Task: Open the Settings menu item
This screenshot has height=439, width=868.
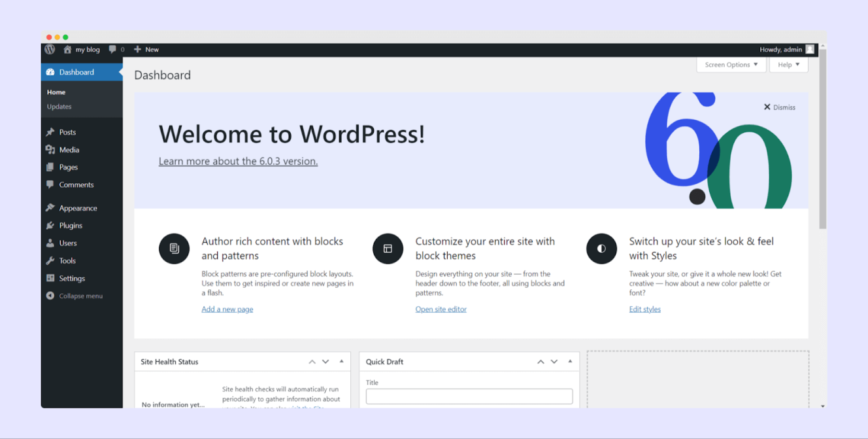Action: tap(82, 278)
